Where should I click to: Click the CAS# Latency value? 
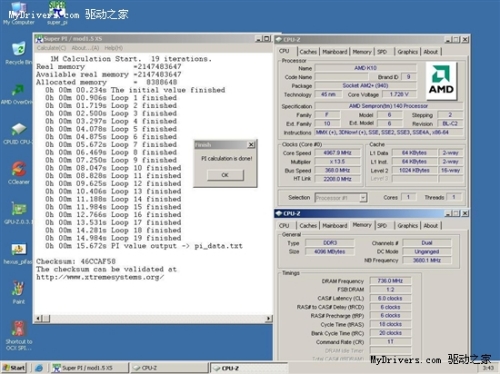(390, 298)
